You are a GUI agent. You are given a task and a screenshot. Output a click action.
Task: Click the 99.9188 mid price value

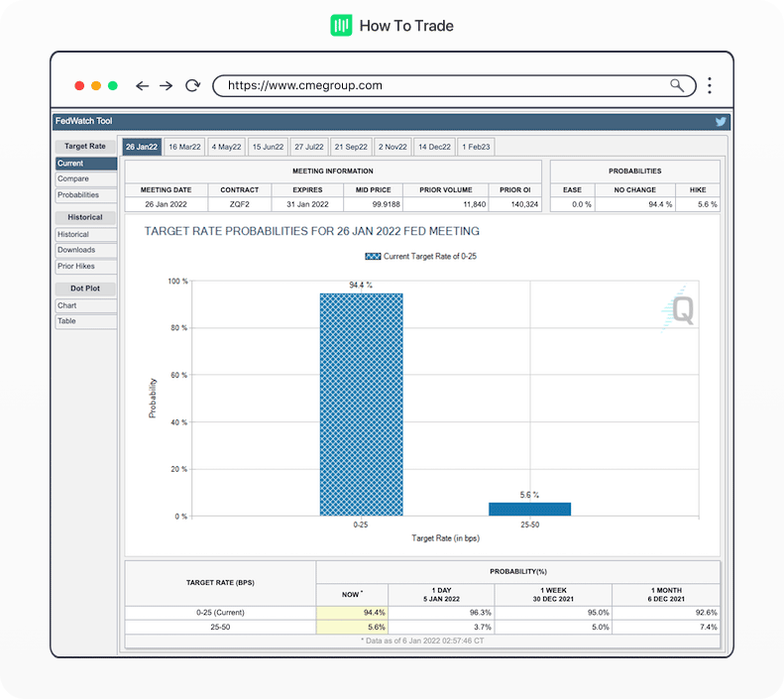pos(386,204)
